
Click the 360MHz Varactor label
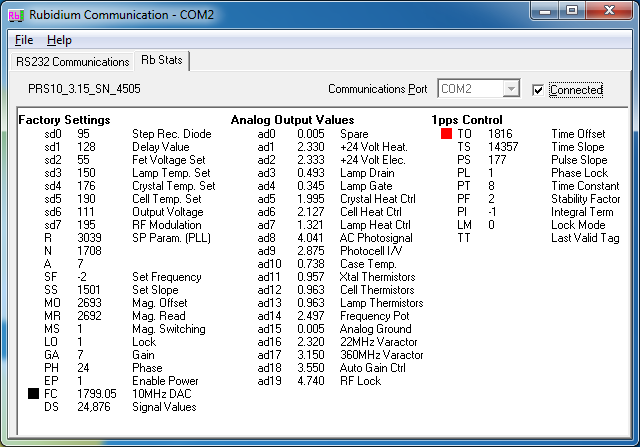(382, 355)
